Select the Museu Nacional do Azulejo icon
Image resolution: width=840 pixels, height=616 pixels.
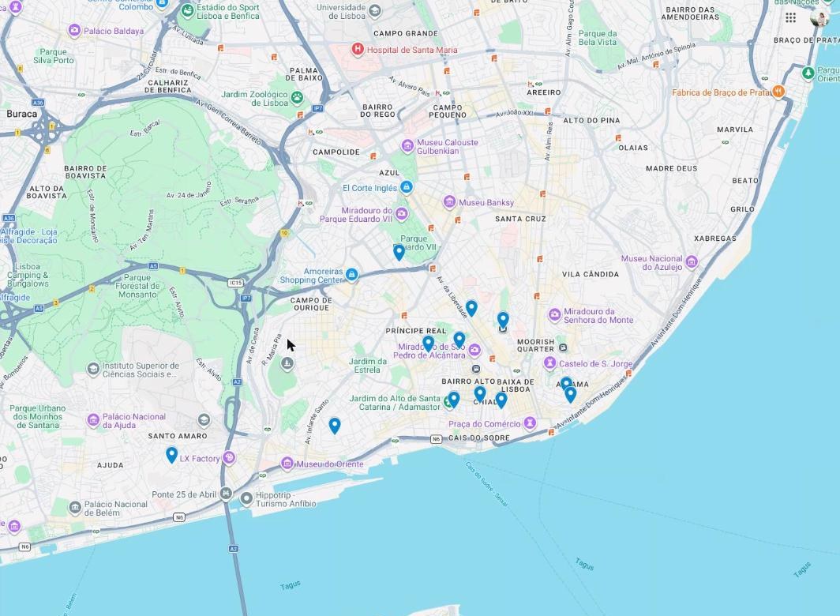tap(692, 262)
